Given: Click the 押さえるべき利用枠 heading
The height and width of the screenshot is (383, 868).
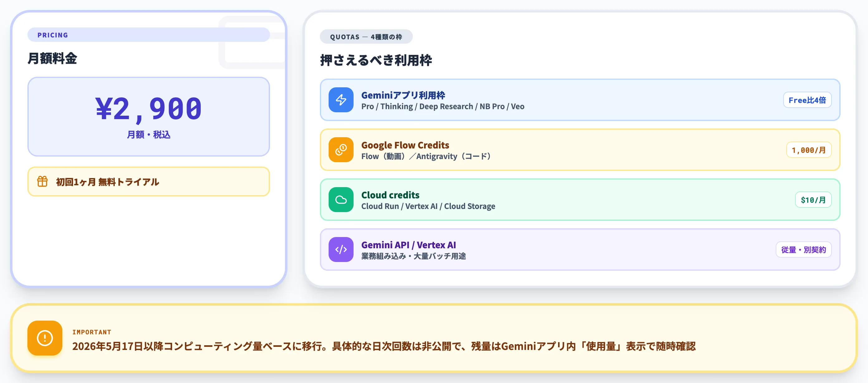Looking at the screenshot, I should click(x=376, y=60).
